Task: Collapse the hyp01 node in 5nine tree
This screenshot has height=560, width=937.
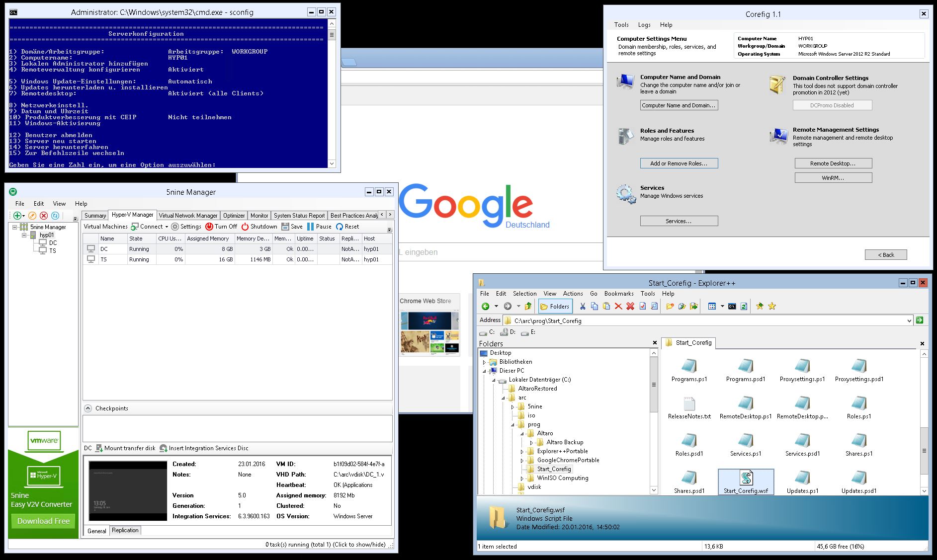Action: (24, 235)
